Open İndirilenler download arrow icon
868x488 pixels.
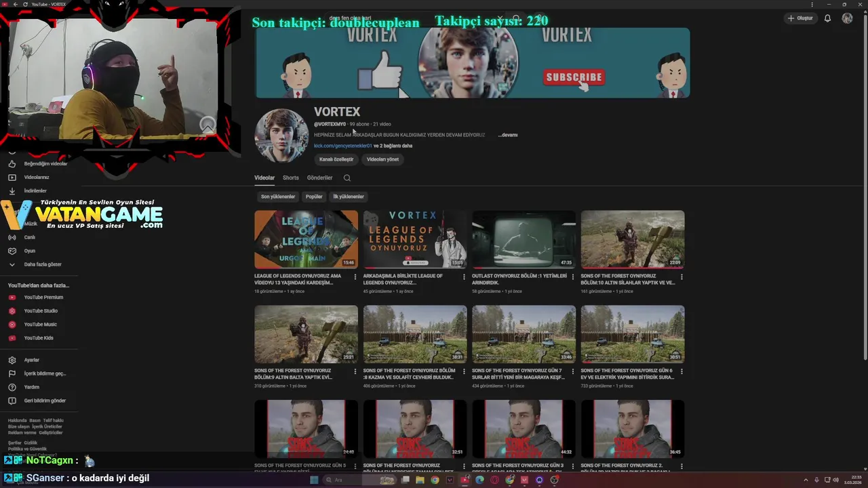[12, 190]
